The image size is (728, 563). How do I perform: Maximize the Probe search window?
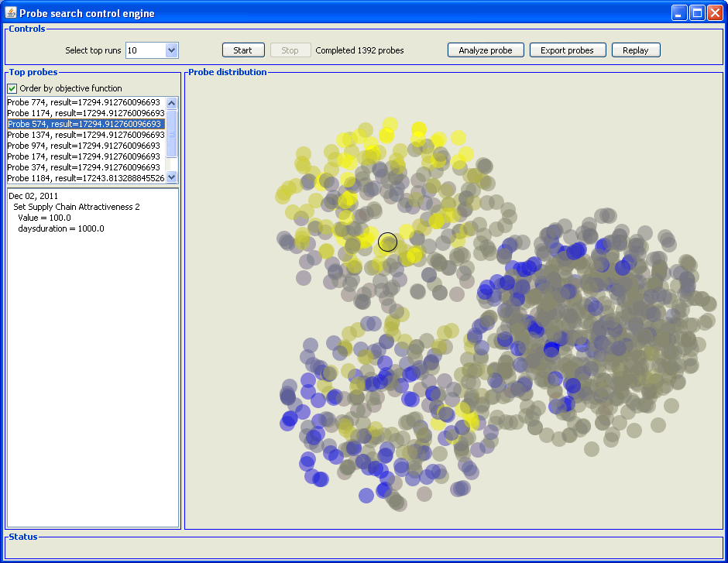click(697, 13)
